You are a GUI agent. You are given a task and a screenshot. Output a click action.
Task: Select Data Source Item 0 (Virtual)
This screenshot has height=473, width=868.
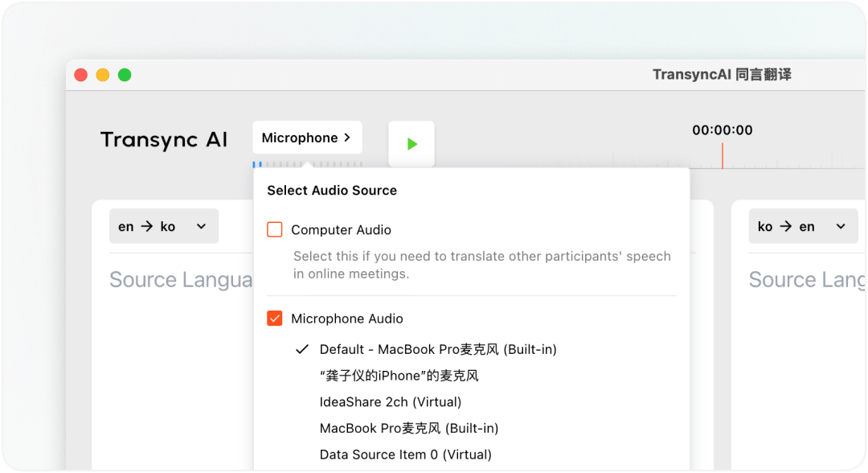[406, 454]
